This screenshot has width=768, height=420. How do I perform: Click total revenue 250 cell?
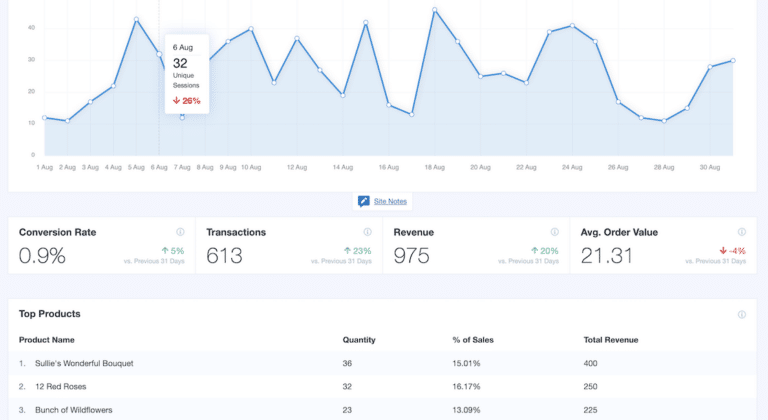[x=590, y=387]
